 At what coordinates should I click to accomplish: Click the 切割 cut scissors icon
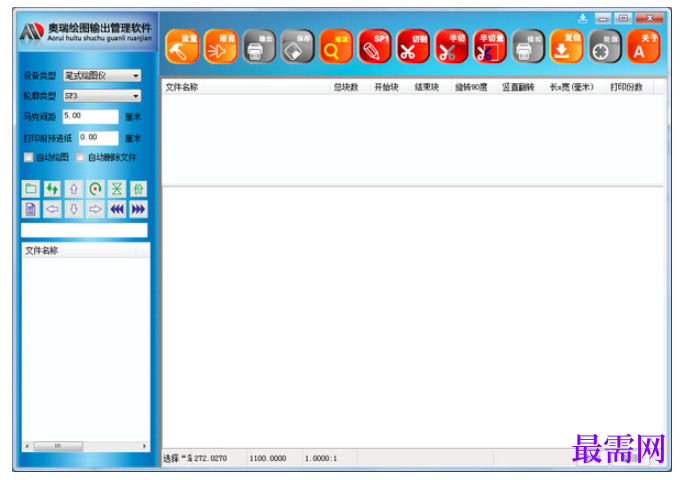(x=413, y=47)
